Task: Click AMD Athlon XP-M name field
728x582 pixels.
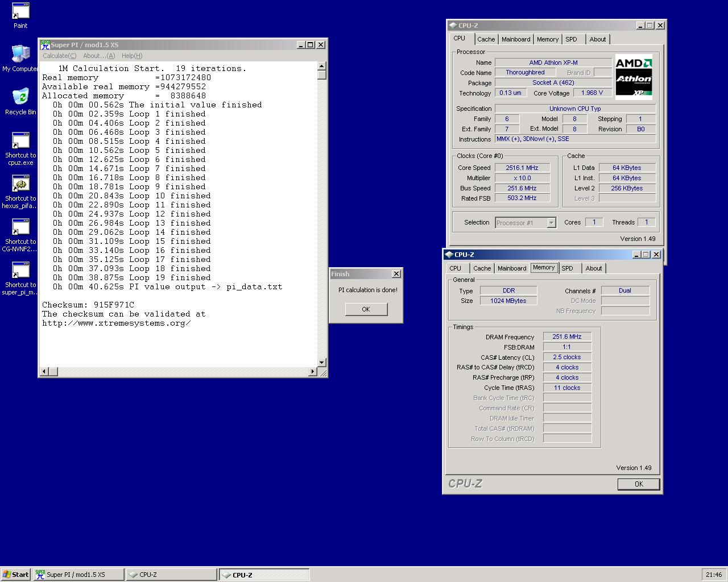Action: [x=553, y=63]
